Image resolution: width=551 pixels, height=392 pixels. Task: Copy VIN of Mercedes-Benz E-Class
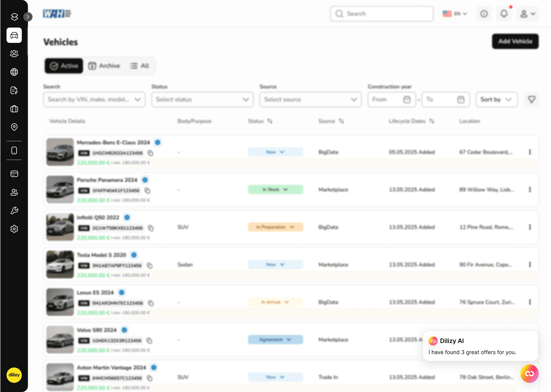click(151, 153)
